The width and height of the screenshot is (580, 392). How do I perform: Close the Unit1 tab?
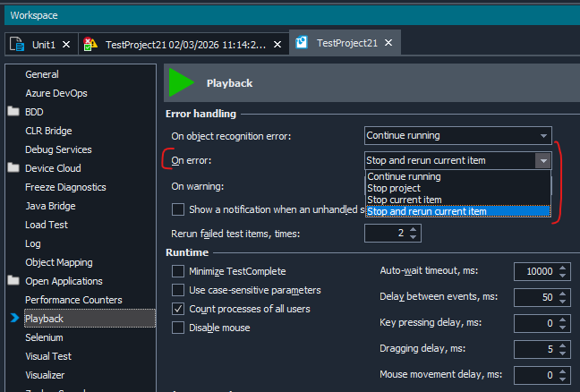(x=67, y=44)
